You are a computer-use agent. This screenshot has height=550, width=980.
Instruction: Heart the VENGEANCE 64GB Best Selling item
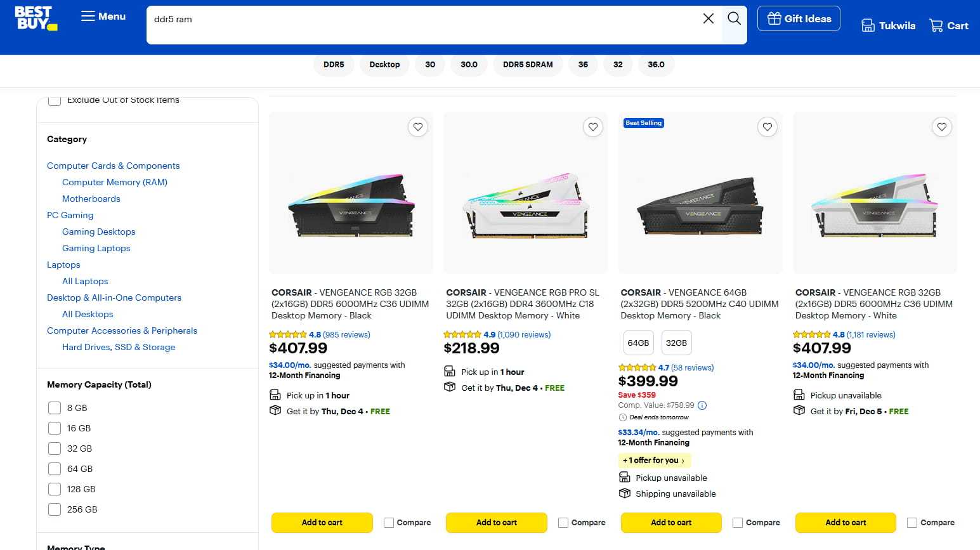coord(767,127)
